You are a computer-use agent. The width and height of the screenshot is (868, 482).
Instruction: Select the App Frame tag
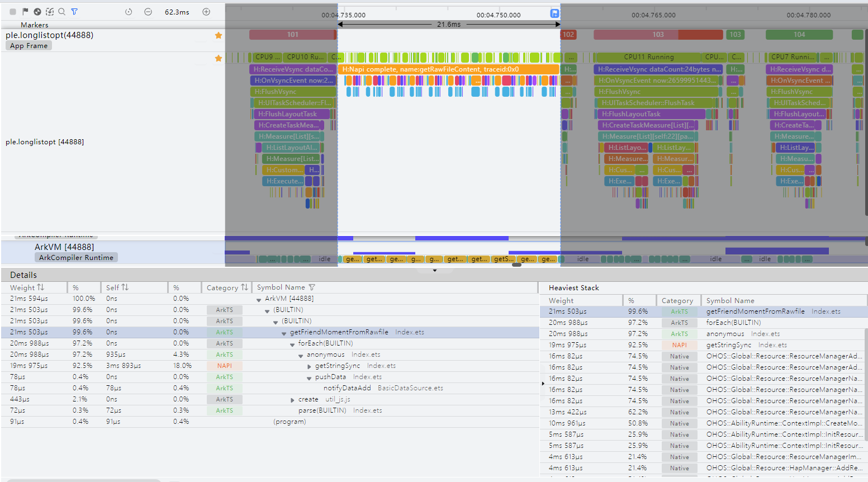click(29, 46)
